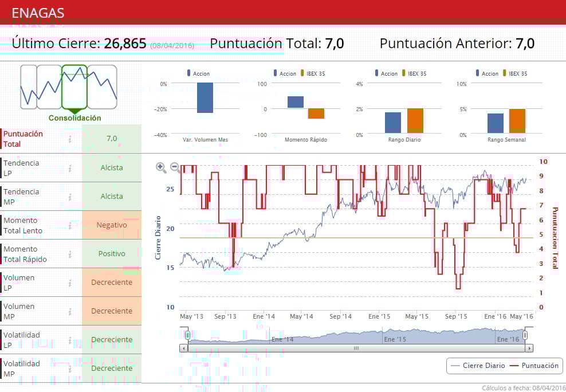Click the Puntuación Anterior: 7,0 text

tap(457, 44)
